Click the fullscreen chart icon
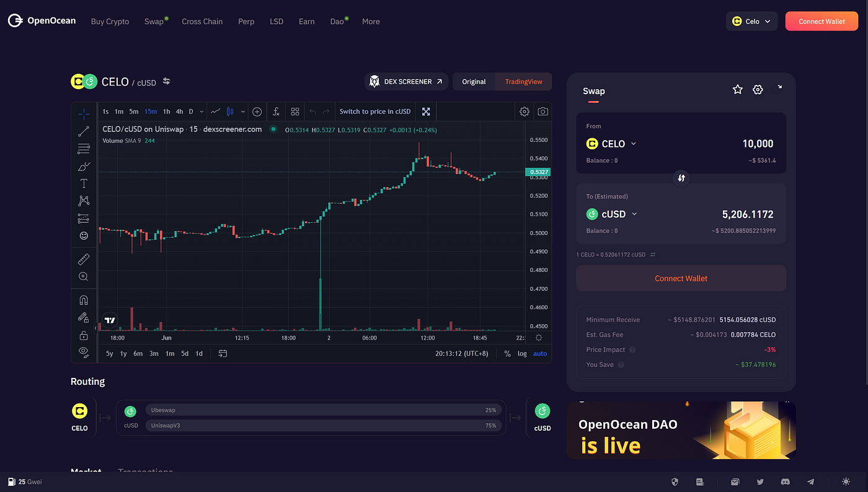Screen dimensions: 868x492 tap(426, 112)
